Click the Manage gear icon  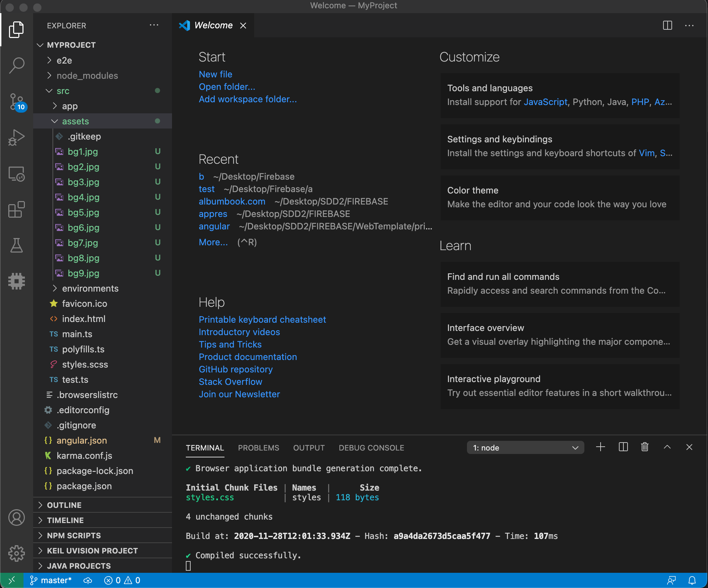tap(17, 553)
